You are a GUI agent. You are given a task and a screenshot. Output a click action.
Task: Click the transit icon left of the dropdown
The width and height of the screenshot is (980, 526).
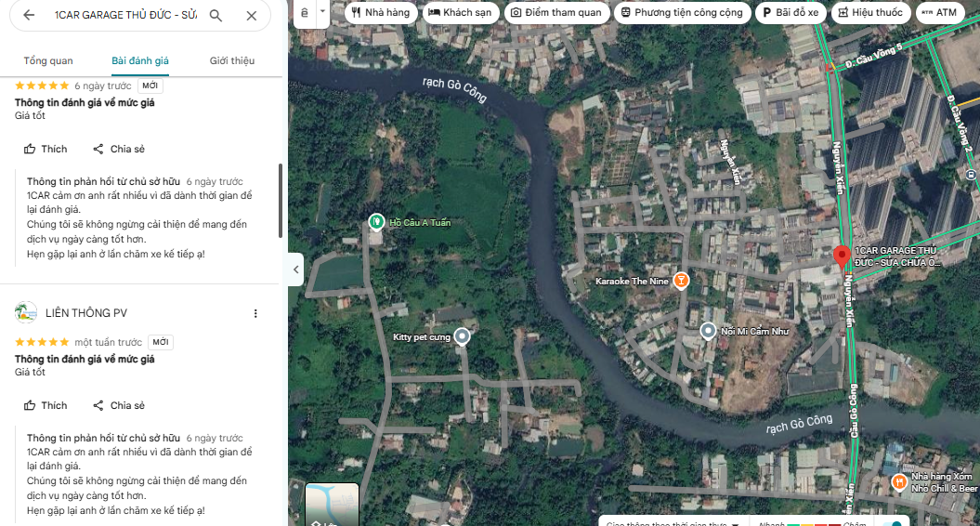(x=305, y=12)
